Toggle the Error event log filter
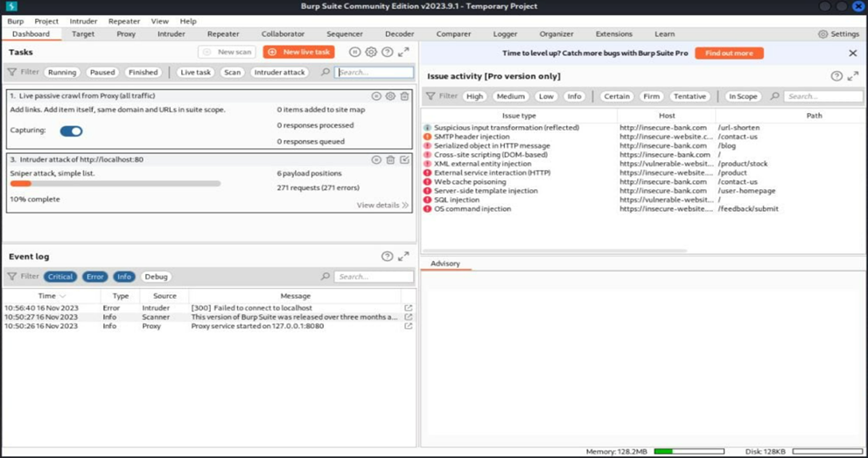Viewport: 868px width, 458px height. [95, 277]
